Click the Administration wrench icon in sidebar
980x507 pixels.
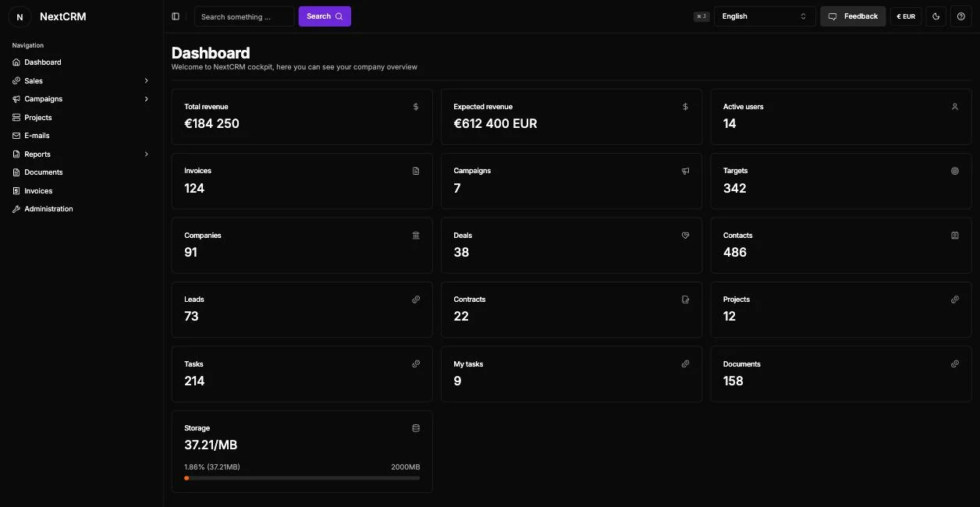(x=16, y=209)
